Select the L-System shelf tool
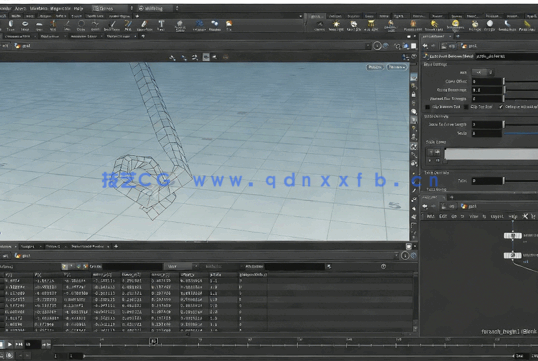 coord(199,25)
